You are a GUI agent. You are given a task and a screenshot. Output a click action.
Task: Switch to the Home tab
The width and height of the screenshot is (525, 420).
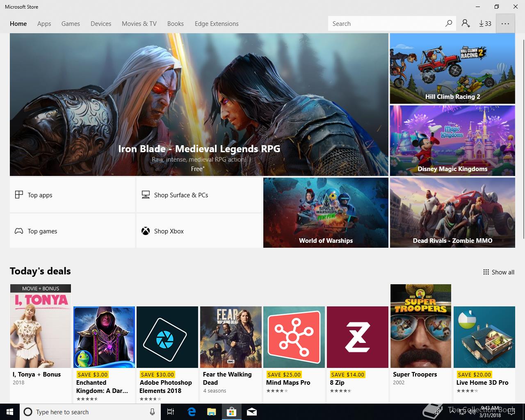(18, 24)
